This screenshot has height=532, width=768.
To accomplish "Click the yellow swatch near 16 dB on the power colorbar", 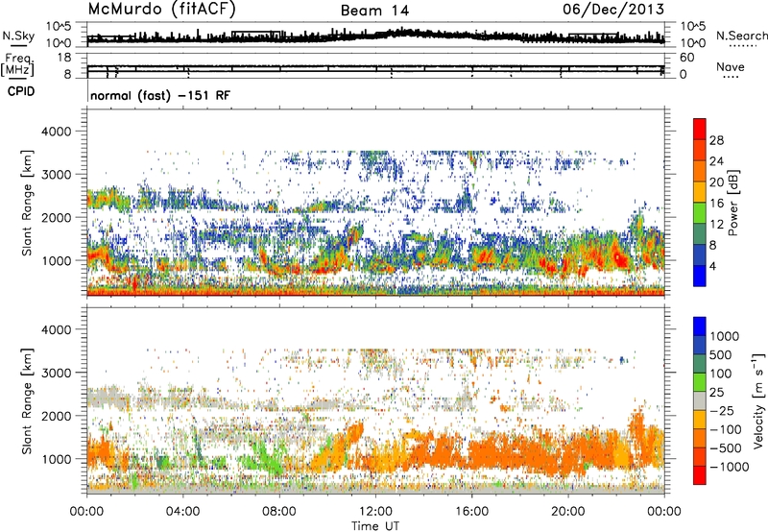I will 700,191.
